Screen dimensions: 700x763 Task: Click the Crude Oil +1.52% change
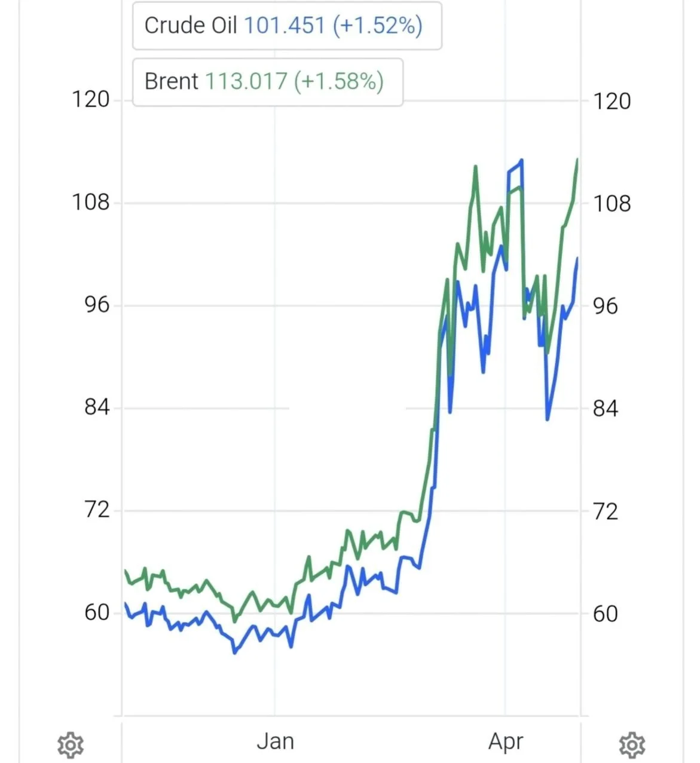pyautogui.click(x=377, y=26)
